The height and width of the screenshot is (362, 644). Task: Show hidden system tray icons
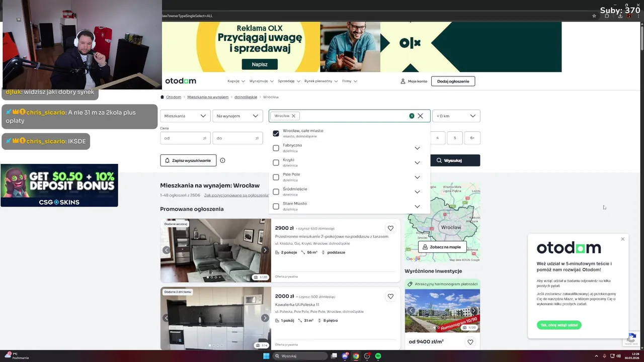[596, 356]
